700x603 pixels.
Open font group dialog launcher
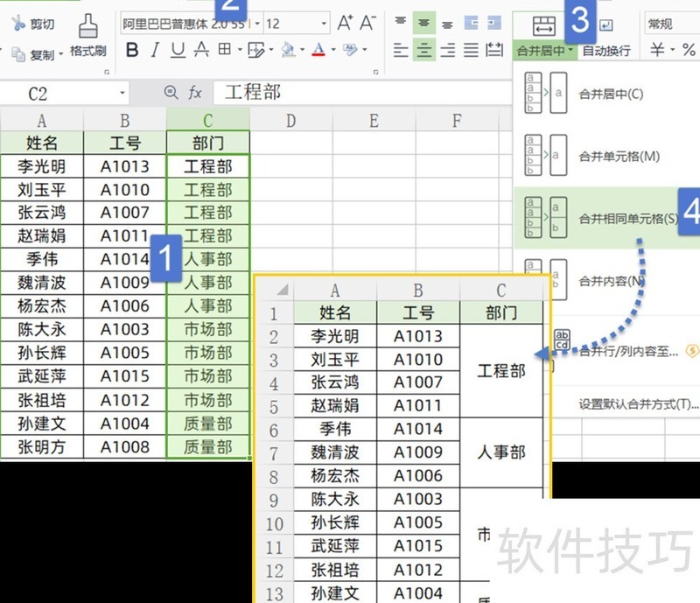point(375,72)
